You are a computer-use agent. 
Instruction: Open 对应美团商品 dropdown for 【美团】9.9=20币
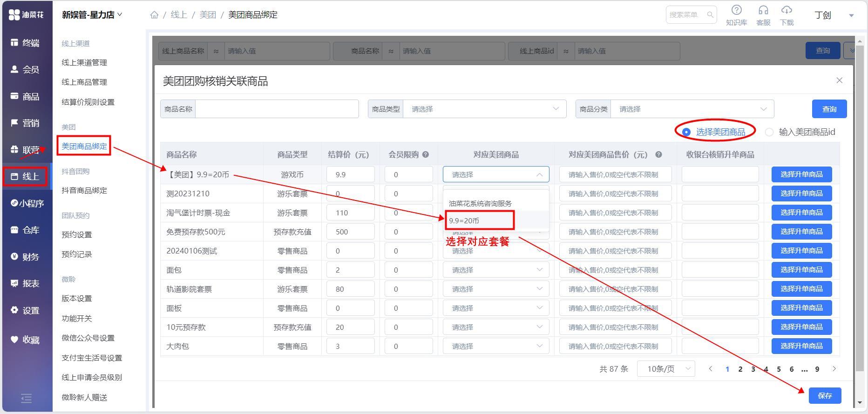click(x=496, y=174)
